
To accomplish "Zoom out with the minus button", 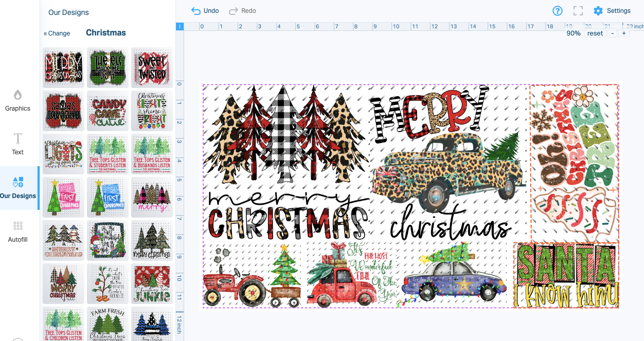I will (x=612, y=33).
